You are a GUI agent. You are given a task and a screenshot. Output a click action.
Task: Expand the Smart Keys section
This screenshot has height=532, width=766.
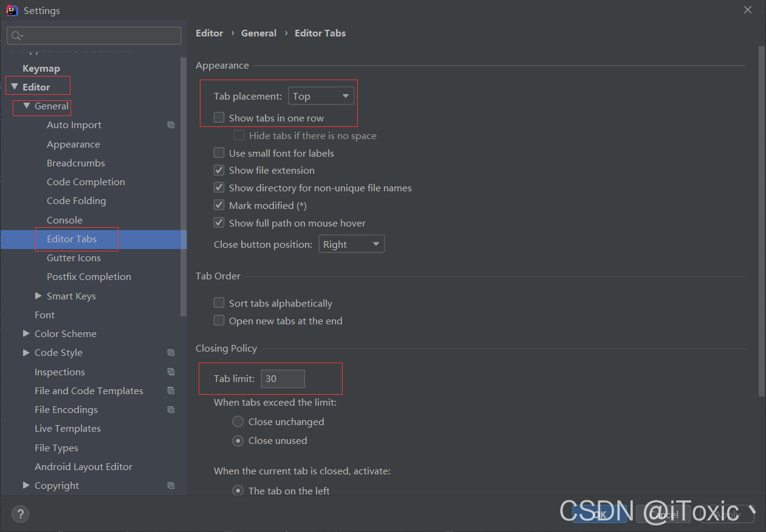38,296
